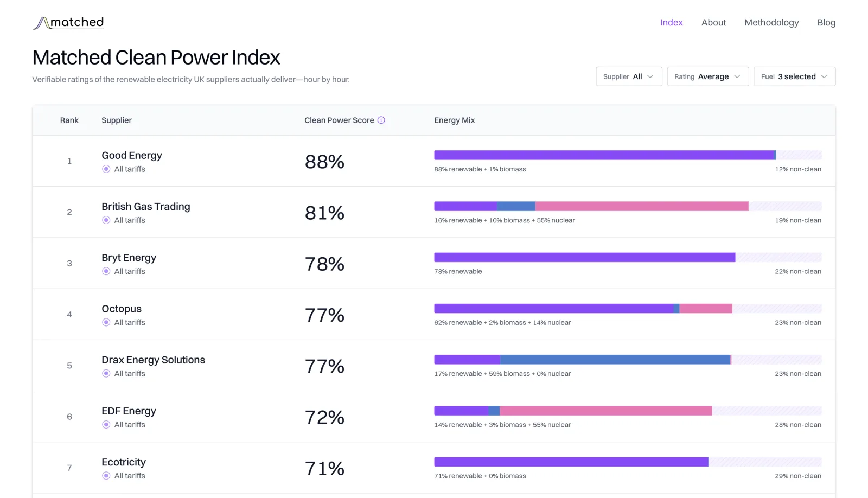
Task: Click the '78% renewable' label
Action: coord(458,271)
